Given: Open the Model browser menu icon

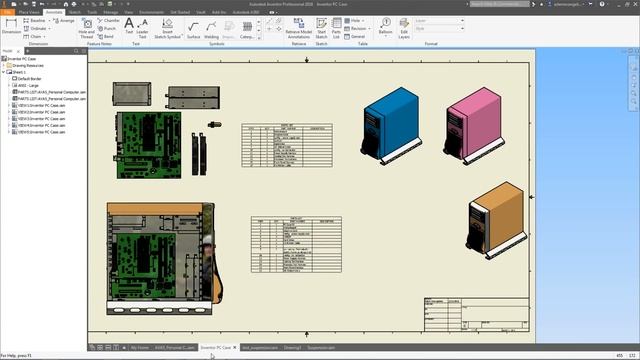Looking at the screenshot, I should coord(83,51).
